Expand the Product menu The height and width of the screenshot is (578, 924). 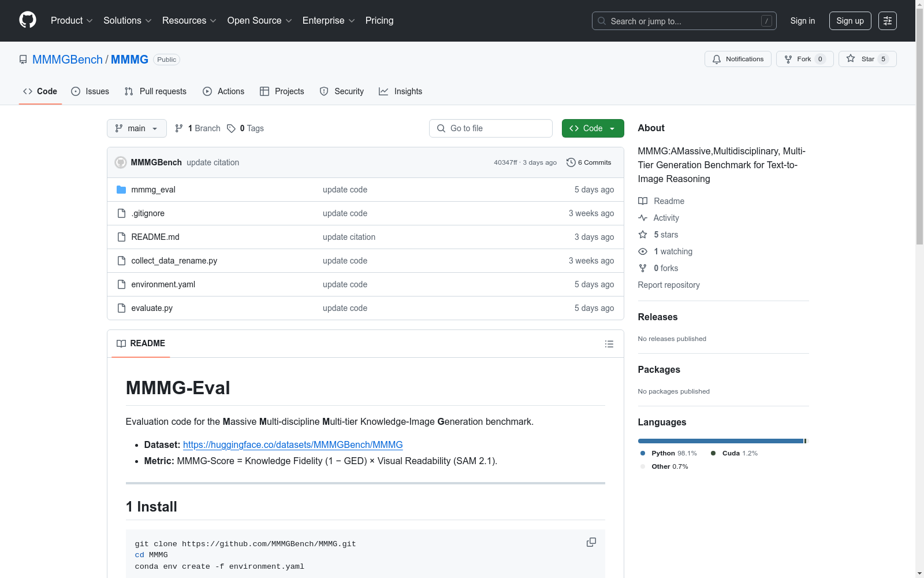click(72, 21)
